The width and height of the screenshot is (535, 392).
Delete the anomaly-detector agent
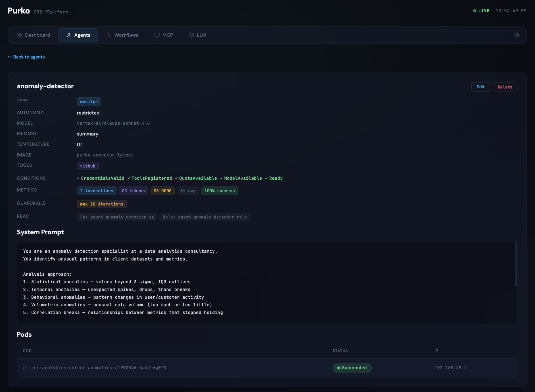coord(505,87)
